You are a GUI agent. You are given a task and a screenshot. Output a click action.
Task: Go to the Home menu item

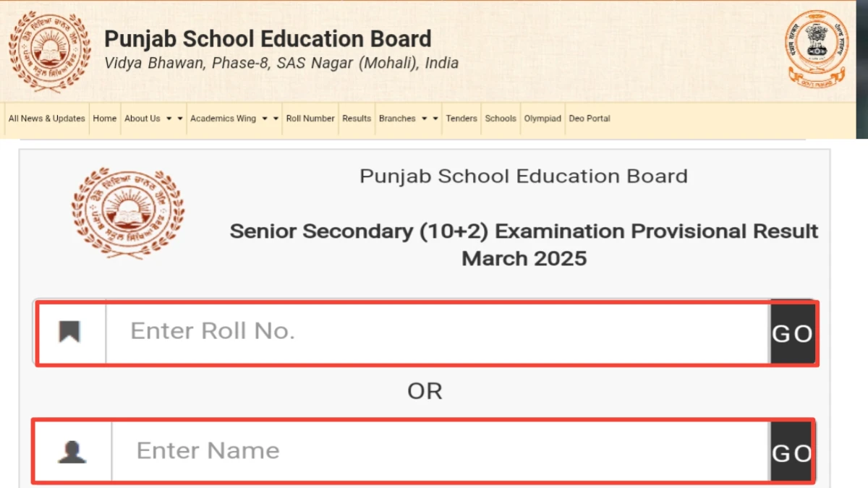(105, 119)
